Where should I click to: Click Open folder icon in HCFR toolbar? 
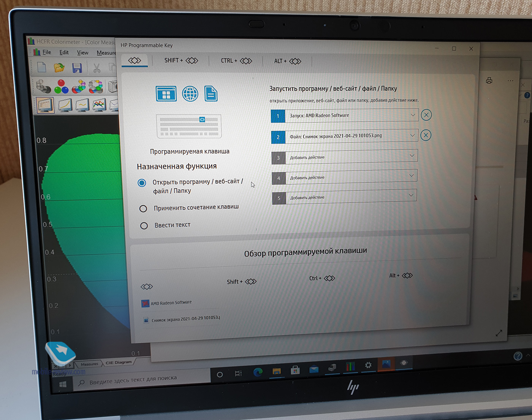tap(59, 68)
